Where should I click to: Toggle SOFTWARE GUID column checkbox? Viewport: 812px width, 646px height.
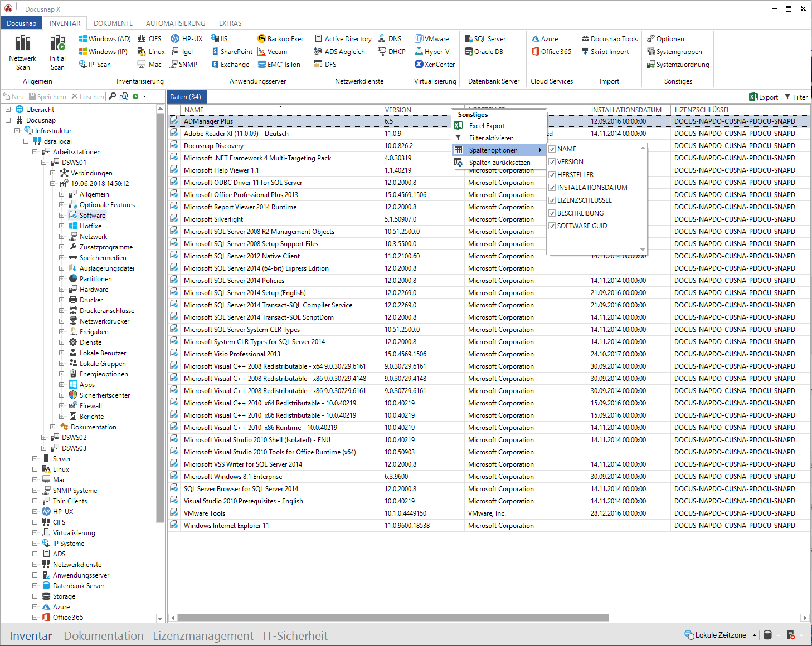[x=552, y=226]
